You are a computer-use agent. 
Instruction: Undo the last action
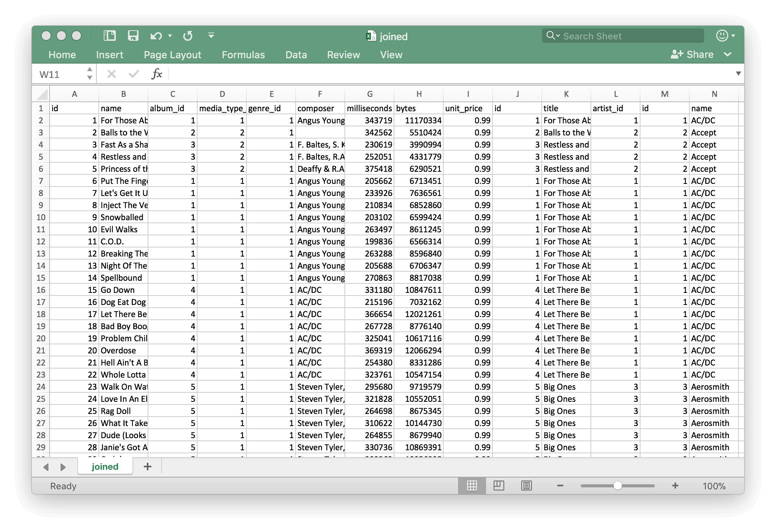point(155,36)
